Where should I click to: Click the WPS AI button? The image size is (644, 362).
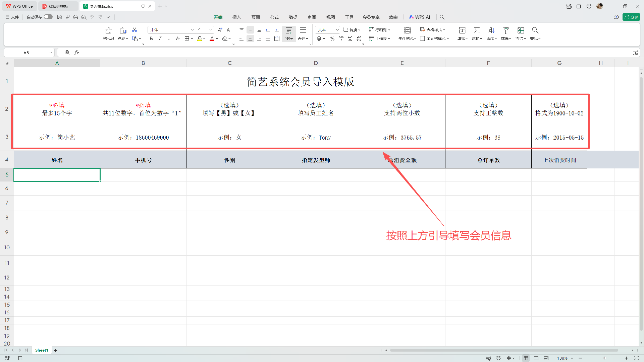[419, 17]
